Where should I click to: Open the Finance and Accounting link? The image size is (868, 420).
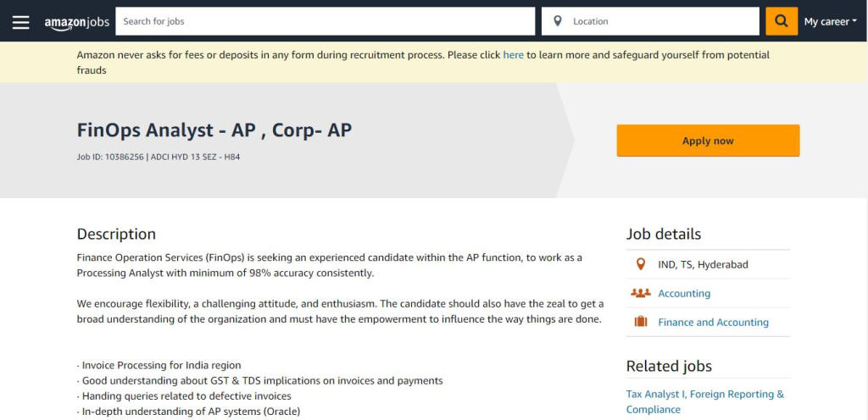click(713, 322)
